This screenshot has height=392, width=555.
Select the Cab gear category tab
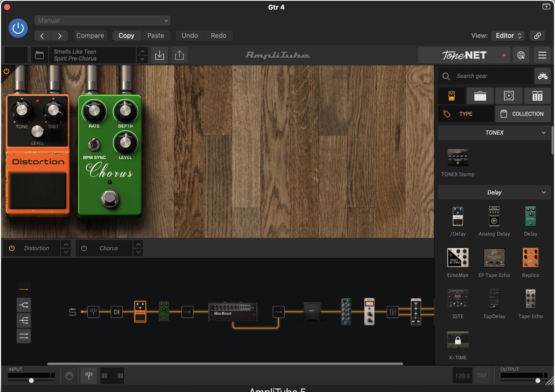point(509,96)
